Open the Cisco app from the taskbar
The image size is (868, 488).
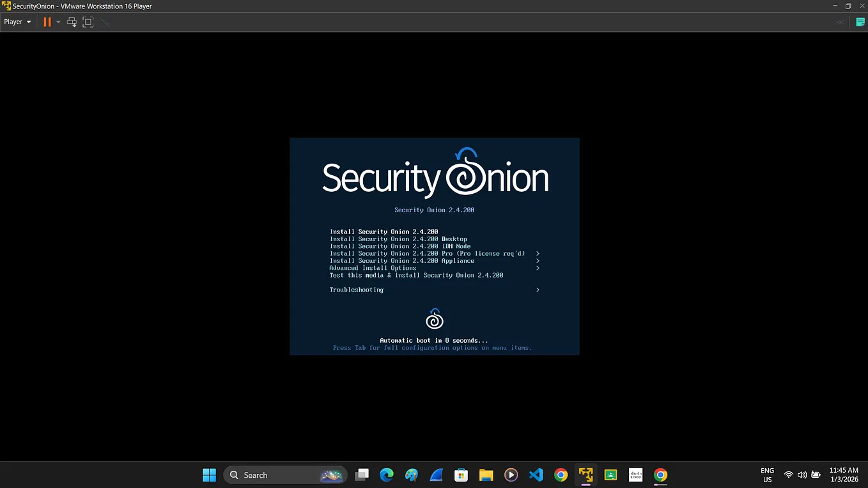tap(635, 475)
